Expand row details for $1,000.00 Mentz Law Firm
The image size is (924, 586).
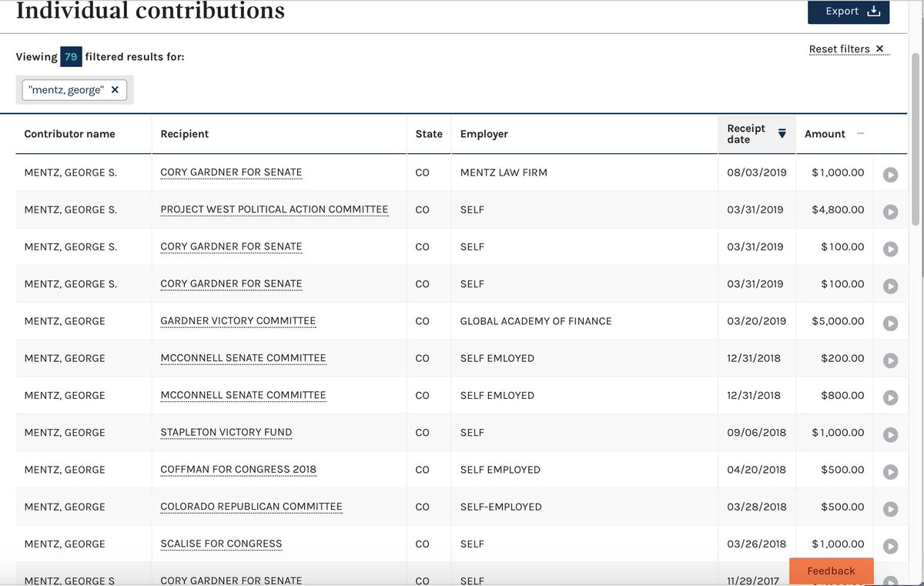coord(890,175)
